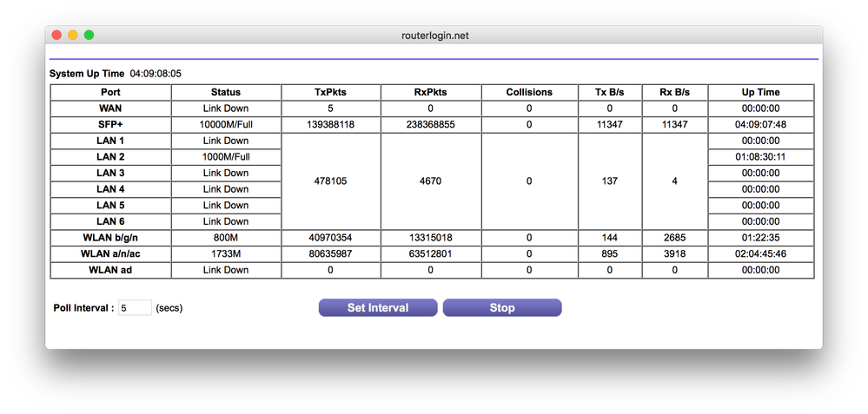
Task: Minimize the routerlogin.net window
Action: coord(72,36)
